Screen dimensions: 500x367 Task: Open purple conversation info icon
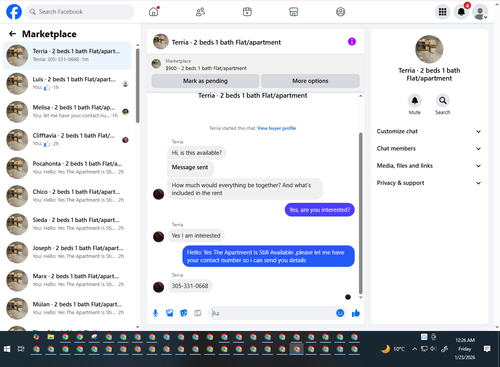[352, 42]
